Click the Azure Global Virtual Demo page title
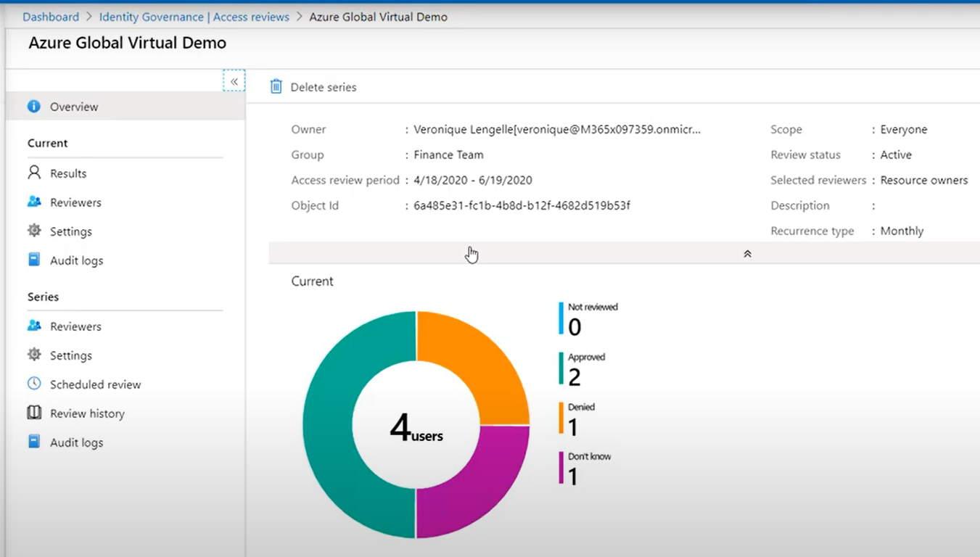Image resolution: width=980 pixels, height=557 pixels. (x=128, y=43)
